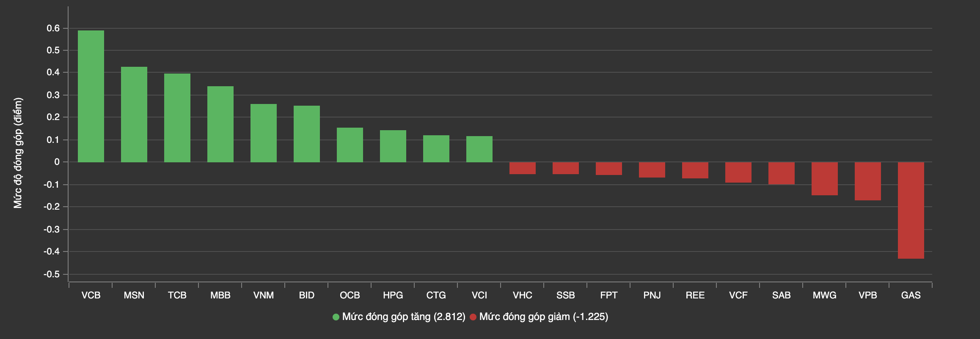Image resolution: width=980 pixels, height=339 pixels.
Task: Click the TCB x-axis label
Action: (177, 295)
